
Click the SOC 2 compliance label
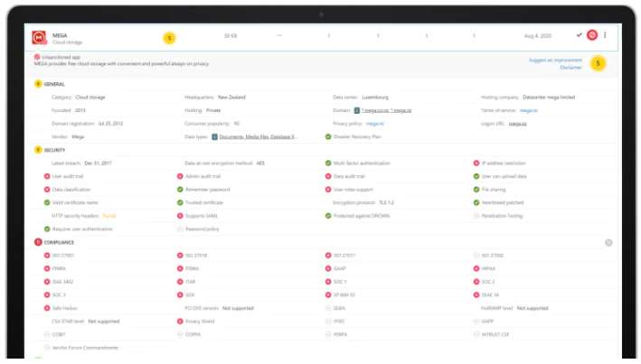488,282
